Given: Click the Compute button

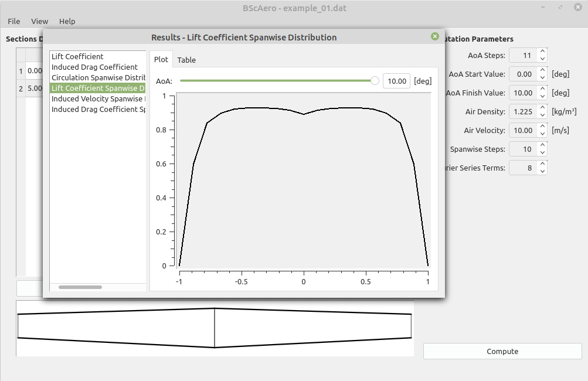Looking at the screenshot, I should [x=502, y=351].
